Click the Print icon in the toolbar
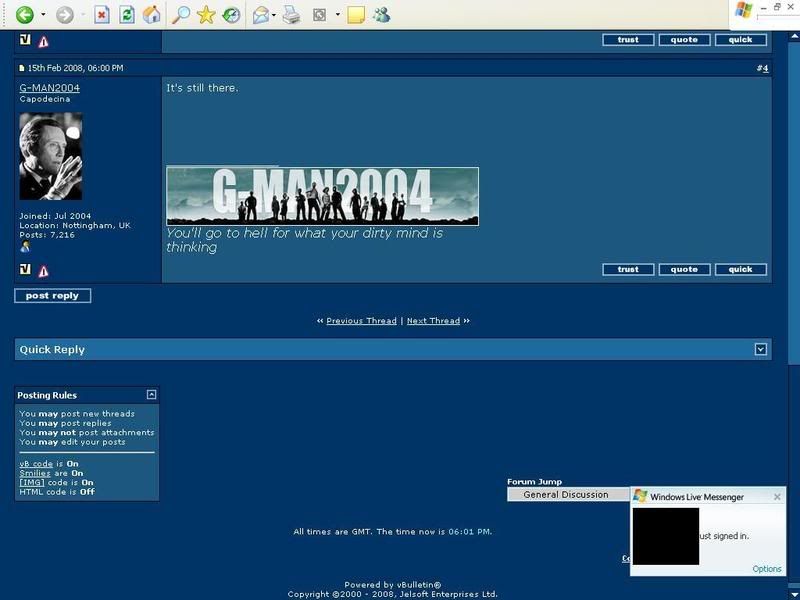This screenshot has height=600, width=800. point(291,15)
